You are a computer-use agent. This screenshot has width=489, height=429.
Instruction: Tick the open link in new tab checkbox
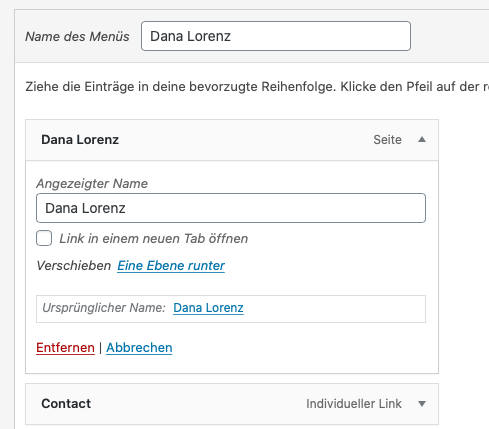coord(44,238)
